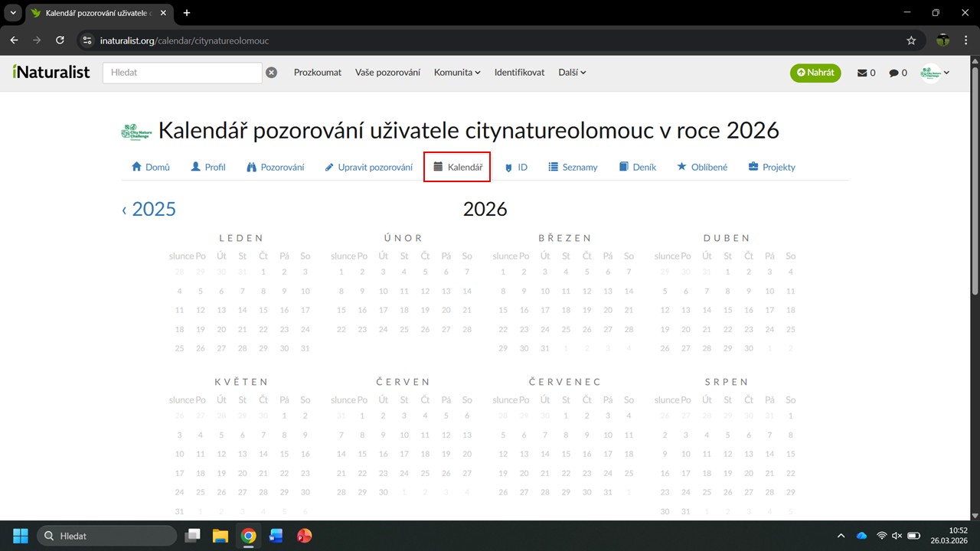Open the Deník tab
The width and height of the screenshot is (980, 551).
(x=638, y=167)
